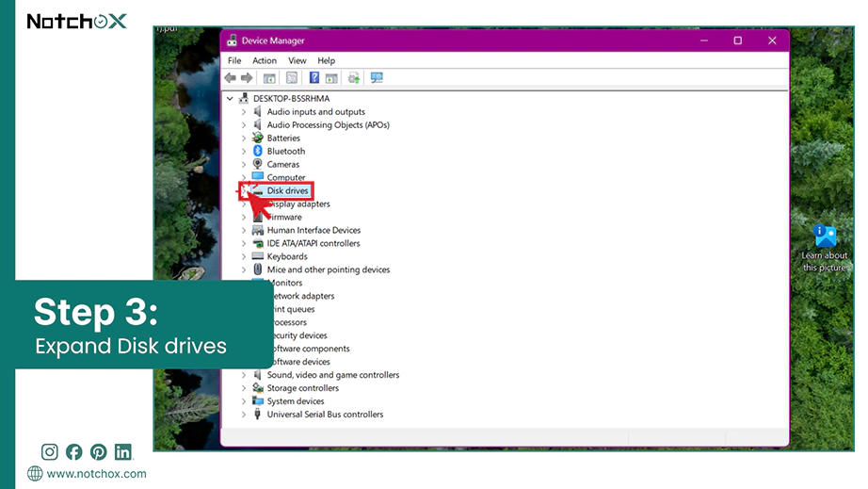868x489 pixels.
Task: Click the Keyboards category icon
Action: 257,256
